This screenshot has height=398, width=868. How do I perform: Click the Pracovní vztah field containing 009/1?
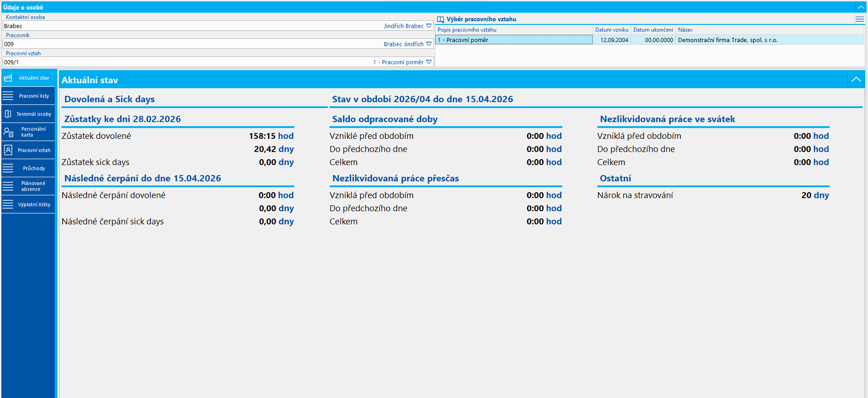pos(218,62)
